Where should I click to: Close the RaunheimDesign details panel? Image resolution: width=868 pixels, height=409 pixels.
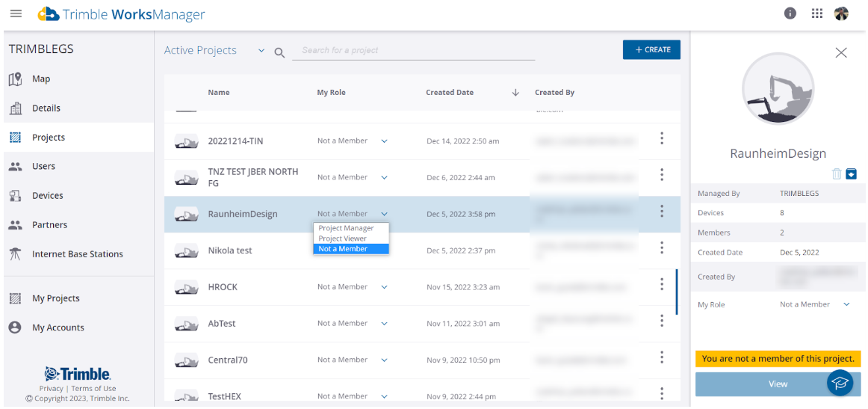(x=841, y=52)
